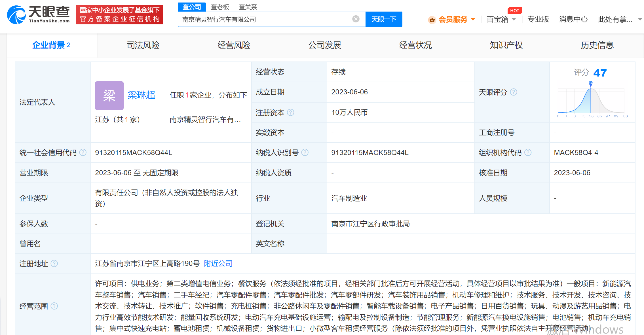Click the member services crown icon
Screen dimensions: 644x335
[x=432, y=20]
